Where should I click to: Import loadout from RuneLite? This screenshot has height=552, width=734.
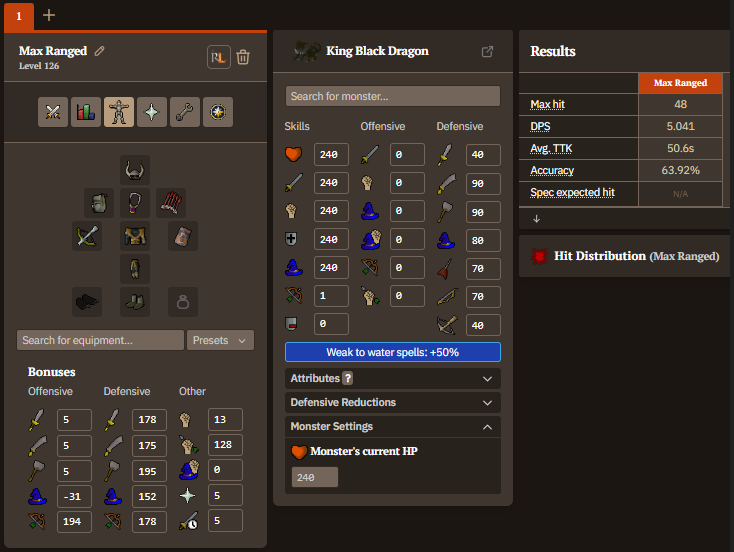(218, 57)
